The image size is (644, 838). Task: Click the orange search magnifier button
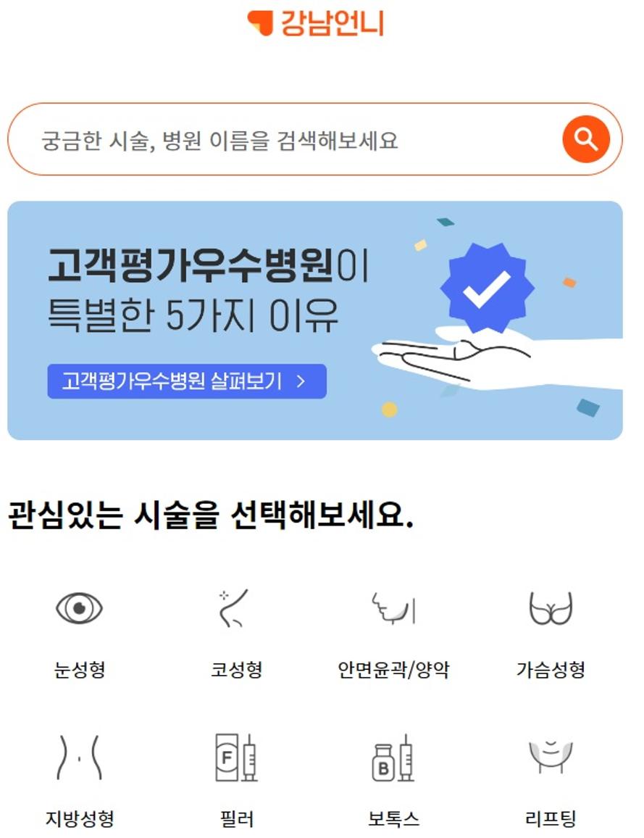(586, 139)
